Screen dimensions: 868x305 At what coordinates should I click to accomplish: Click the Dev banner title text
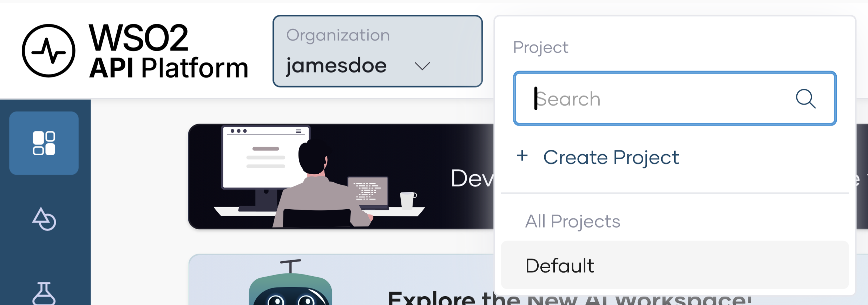pos(472,178)
